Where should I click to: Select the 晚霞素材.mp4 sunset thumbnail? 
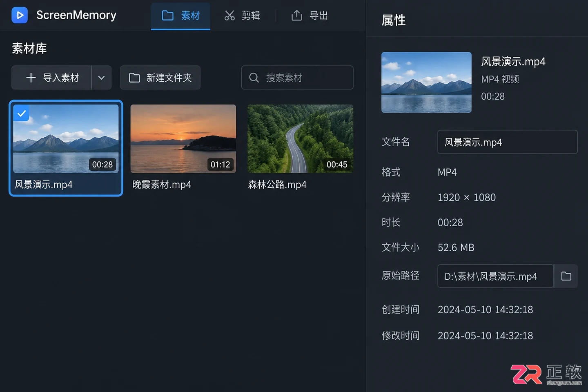183,138
